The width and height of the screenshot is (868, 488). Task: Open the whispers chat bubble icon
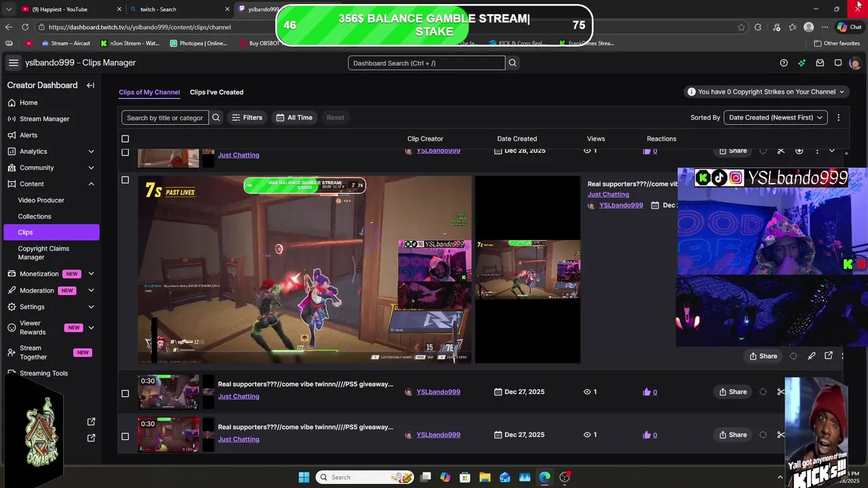click(x=838, y=63)
